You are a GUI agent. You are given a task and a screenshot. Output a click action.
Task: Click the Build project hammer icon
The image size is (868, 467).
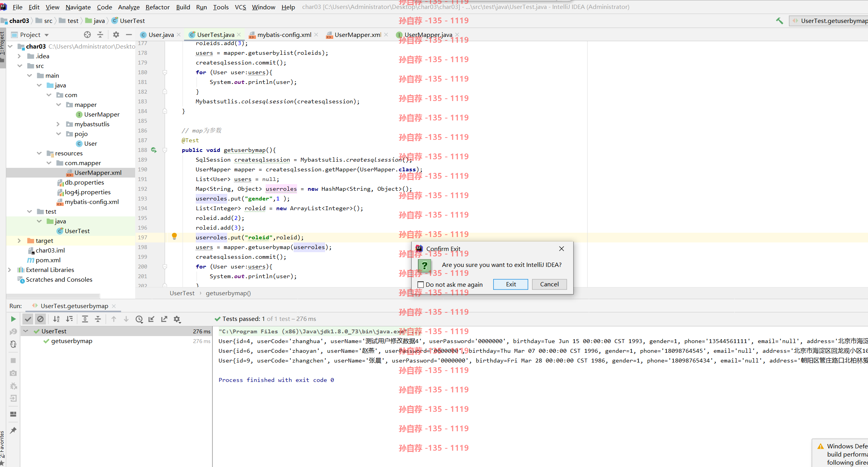[x=779, y=21]
